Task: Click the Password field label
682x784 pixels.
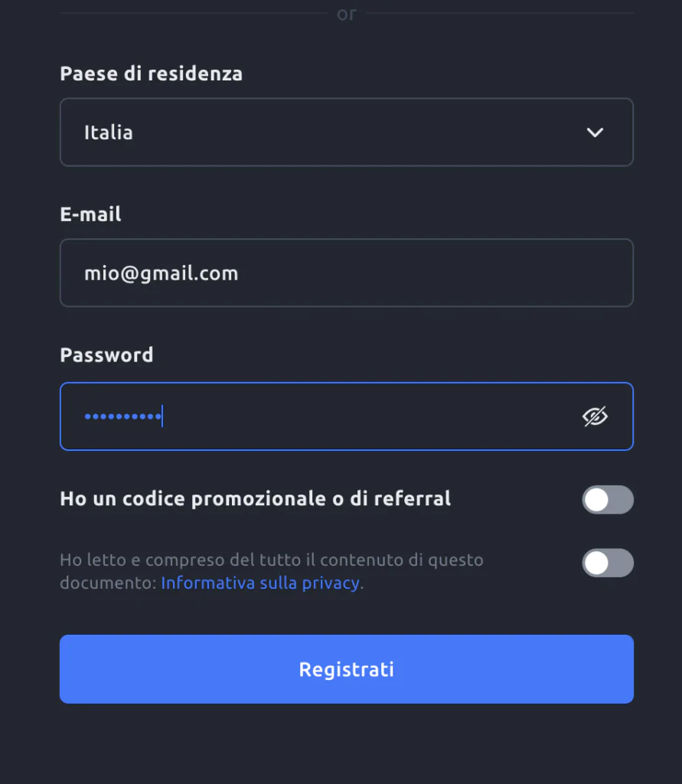Action: pos(106,355)
